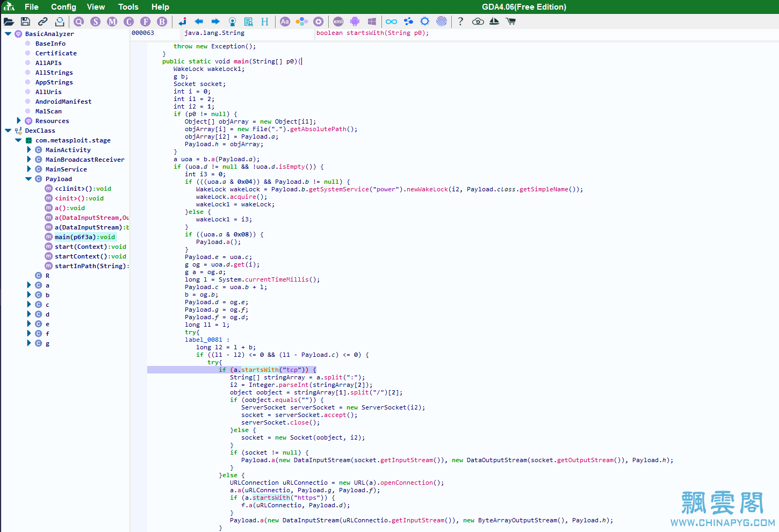The height and width of the screenshot is (532, 779).
Task: Click the return jump arrow icon
Action: 183,21
